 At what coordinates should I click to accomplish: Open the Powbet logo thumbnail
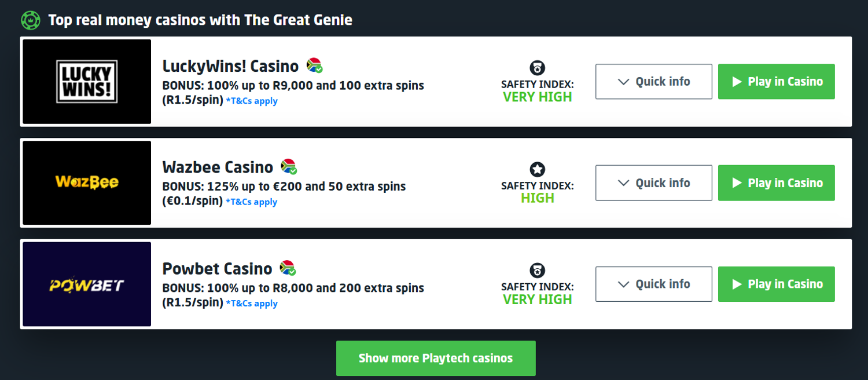pos(87,284)
